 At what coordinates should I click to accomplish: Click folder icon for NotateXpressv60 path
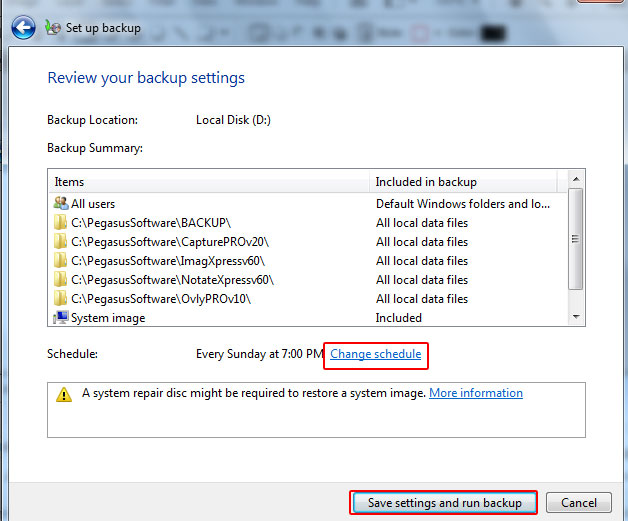60,279
